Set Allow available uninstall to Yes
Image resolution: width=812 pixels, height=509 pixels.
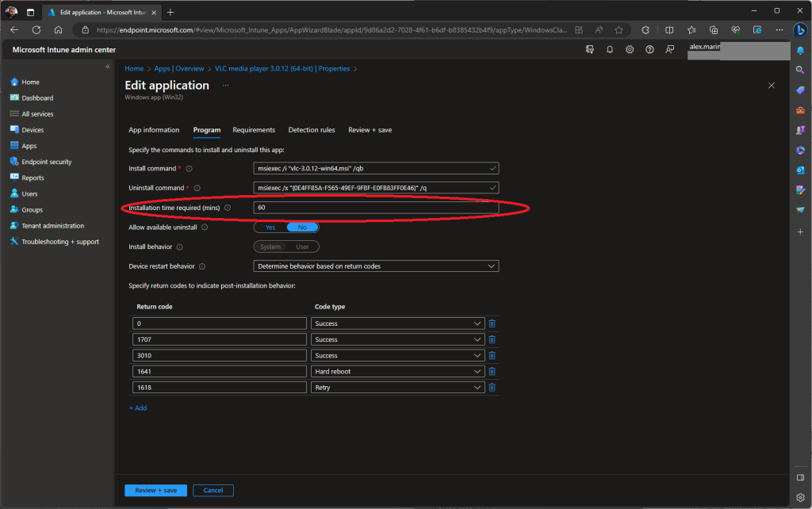point(270,227)
